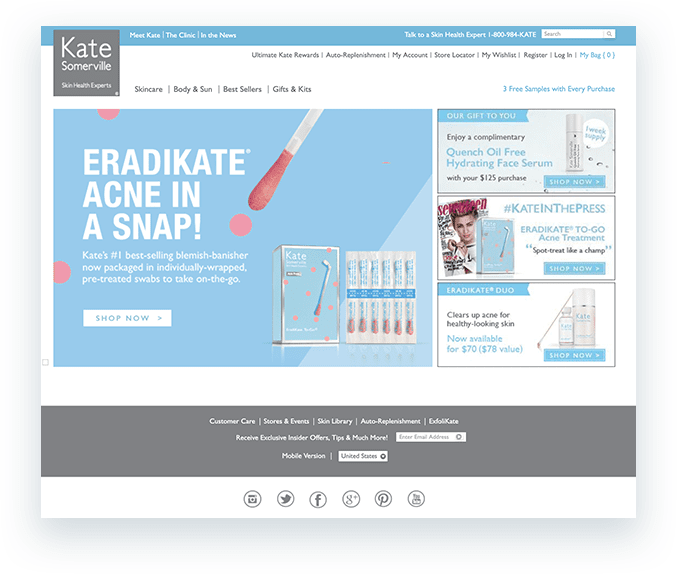Screen dimensions: 677x574
Task: Click the ERADIKATE ACNE IN A SNAP headline
Action: point(166,194)
